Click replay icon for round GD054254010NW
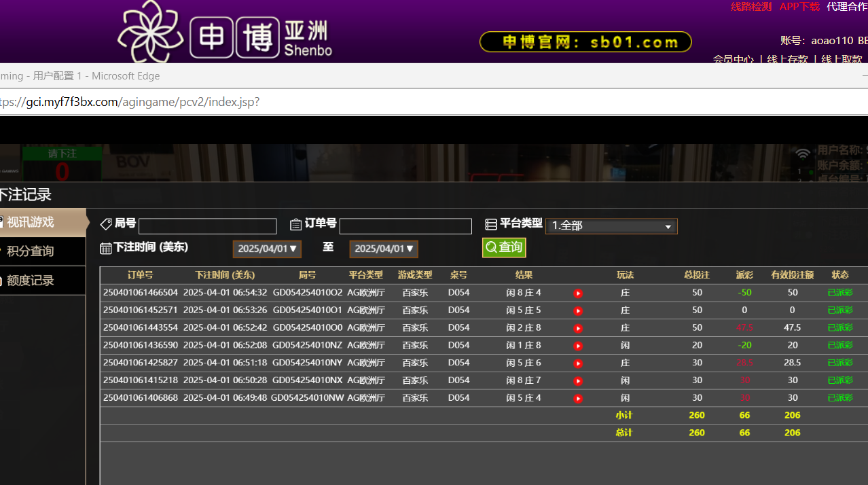 click(578, 399)
